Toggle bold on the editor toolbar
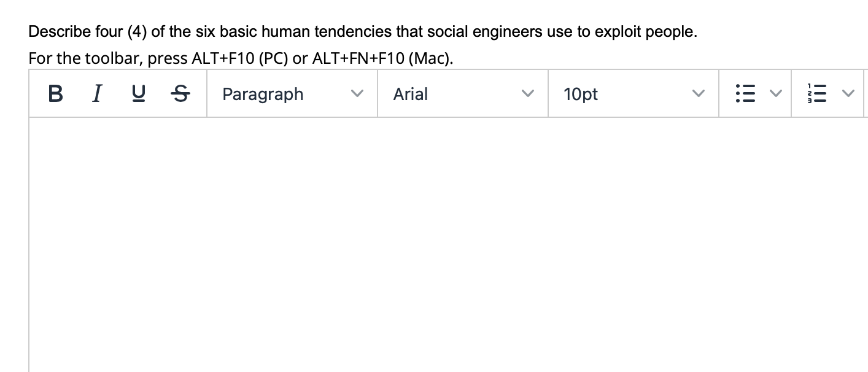The image size is (868, 372). (x=55, y=93)
